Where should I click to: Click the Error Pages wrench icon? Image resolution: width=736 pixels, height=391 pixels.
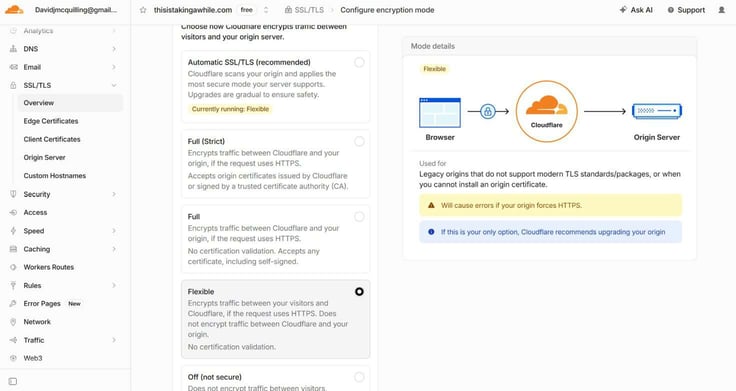click(x=13, y=304)
